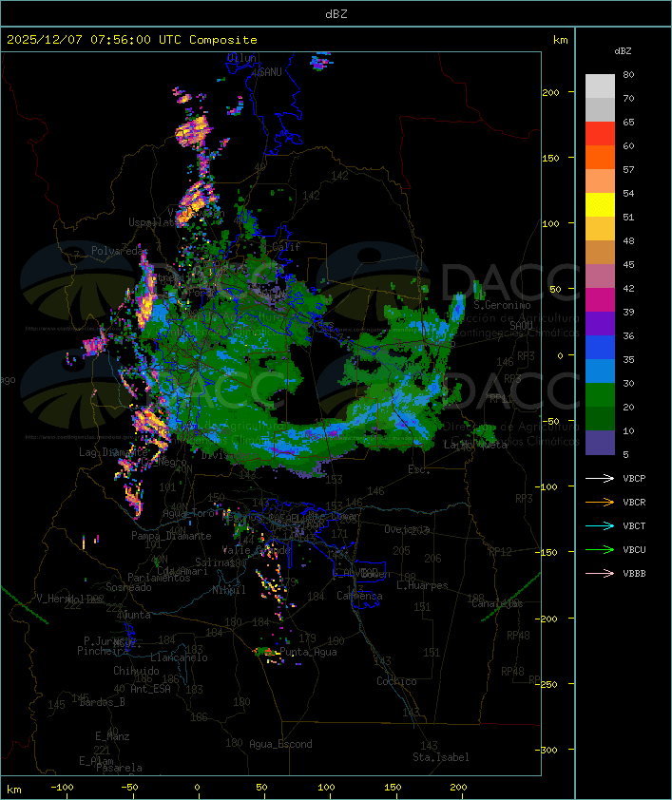The height and width of the screenshot is (800, 672).
Task: Click the Pampa_Diamante map label
Action: (x=171, y=536)
